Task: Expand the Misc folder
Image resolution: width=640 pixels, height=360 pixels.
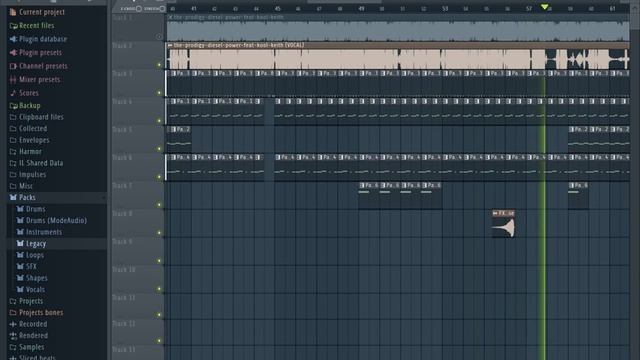Action: pyautogui.click(x=13, y=186)
